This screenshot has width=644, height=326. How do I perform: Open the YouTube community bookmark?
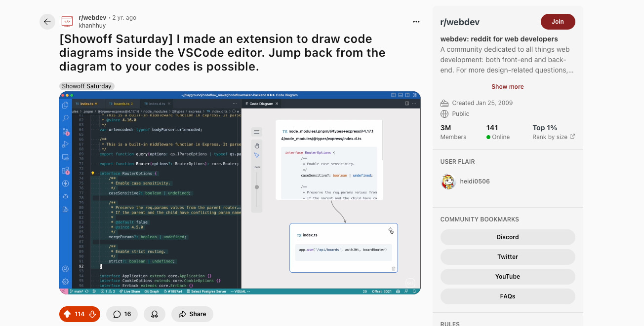(508, 277)
